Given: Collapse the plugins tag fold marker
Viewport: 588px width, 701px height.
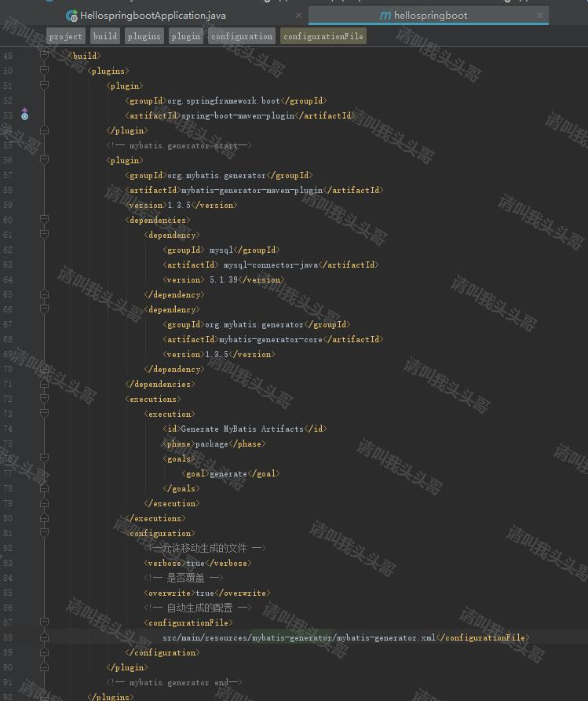Looking at the screenshot, I should [x=44, y=70].
